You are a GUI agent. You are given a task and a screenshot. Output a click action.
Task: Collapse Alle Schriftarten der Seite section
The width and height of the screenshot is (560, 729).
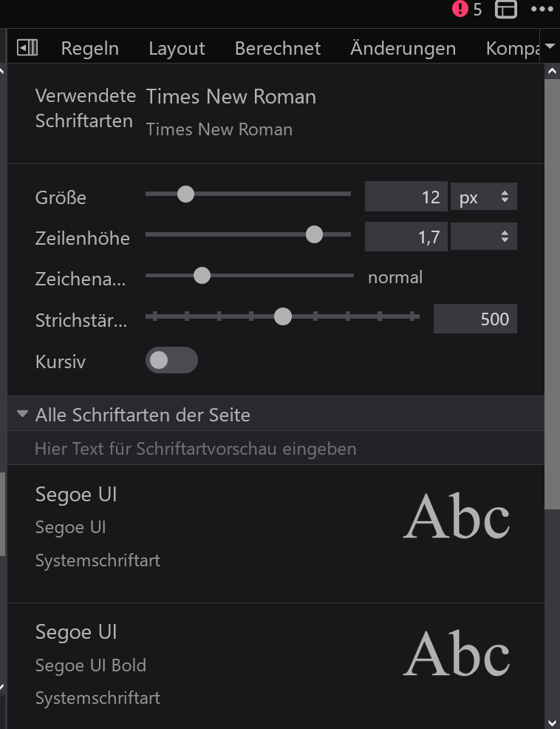23,414
